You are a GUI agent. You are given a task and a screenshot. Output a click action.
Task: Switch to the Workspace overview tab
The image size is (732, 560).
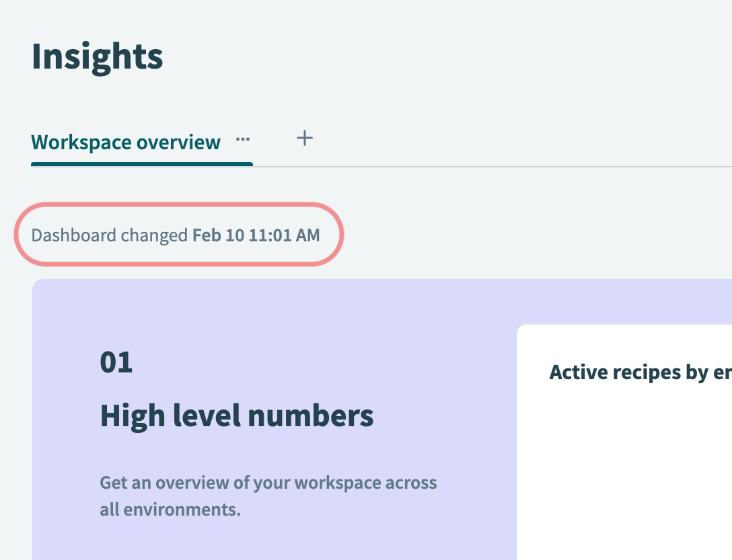pos(126,143)
